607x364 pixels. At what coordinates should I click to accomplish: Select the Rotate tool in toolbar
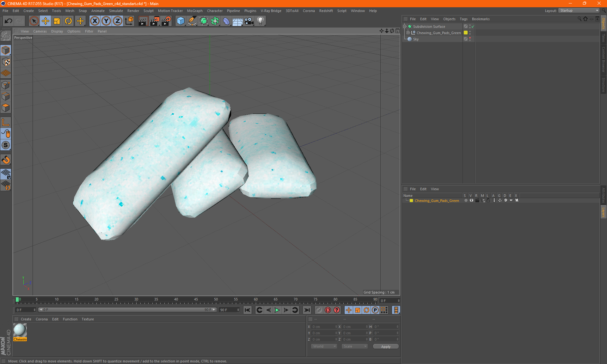click(68, 21)
